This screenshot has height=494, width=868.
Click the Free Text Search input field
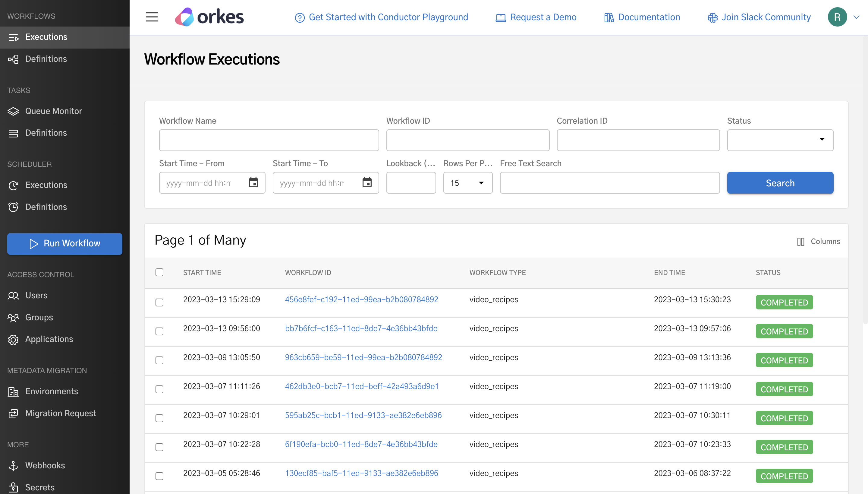click(609, 183)
